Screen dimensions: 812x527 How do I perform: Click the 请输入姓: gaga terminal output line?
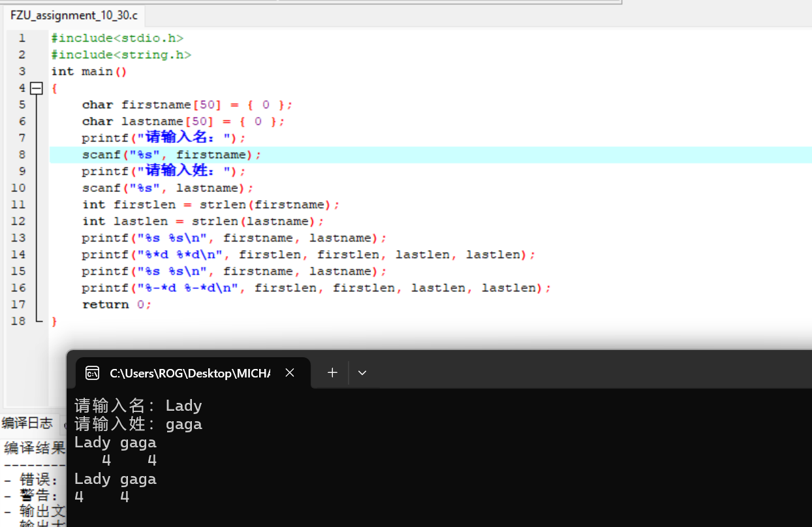(138, 424)
